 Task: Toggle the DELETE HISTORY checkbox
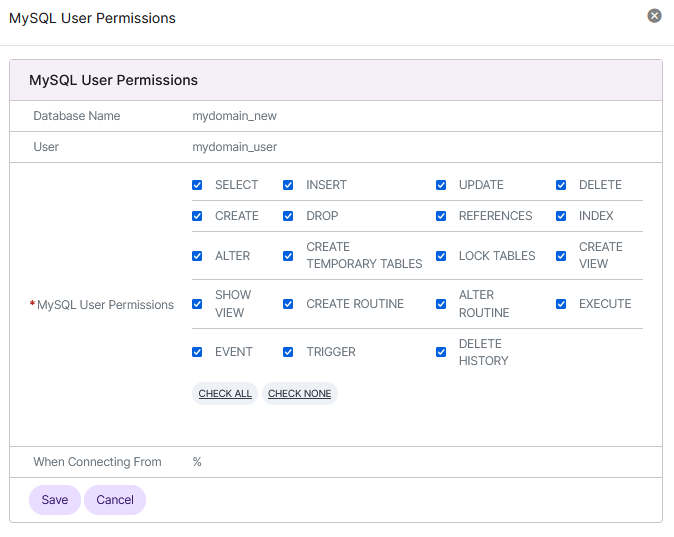pyautogui.click(x=441, y=352)
